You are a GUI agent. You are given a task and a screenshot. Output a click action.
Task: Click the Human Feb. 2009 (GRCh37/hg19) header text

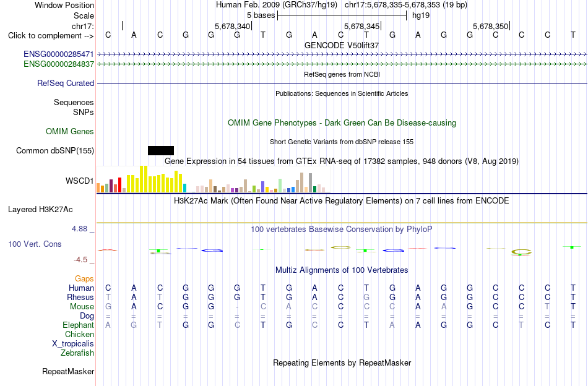pos(277,5)
